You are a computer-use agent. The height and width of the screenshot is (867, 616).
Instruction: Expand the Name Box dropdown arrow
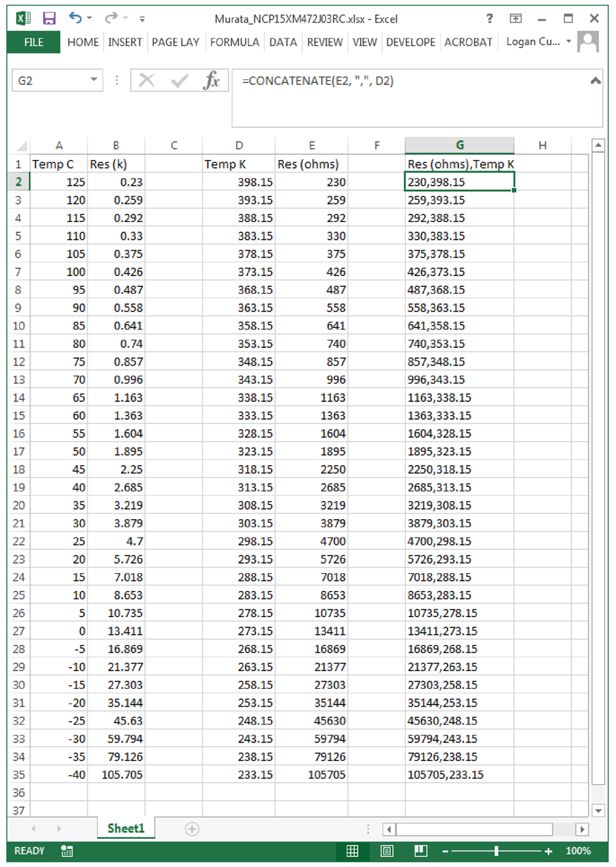point(94,80)
